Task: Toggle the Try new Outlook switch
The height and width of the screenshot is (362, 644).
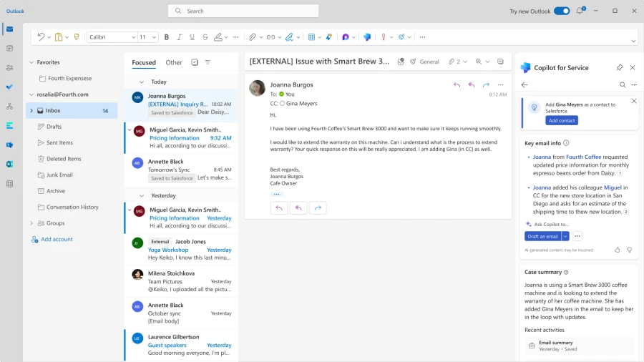Action: (x=562, y=11)
